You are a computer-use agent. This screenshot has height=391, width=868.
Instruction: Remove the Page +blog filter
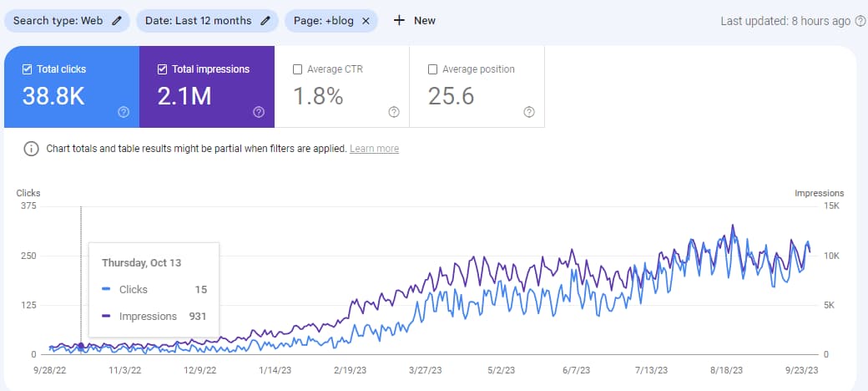tap(366, 21)
